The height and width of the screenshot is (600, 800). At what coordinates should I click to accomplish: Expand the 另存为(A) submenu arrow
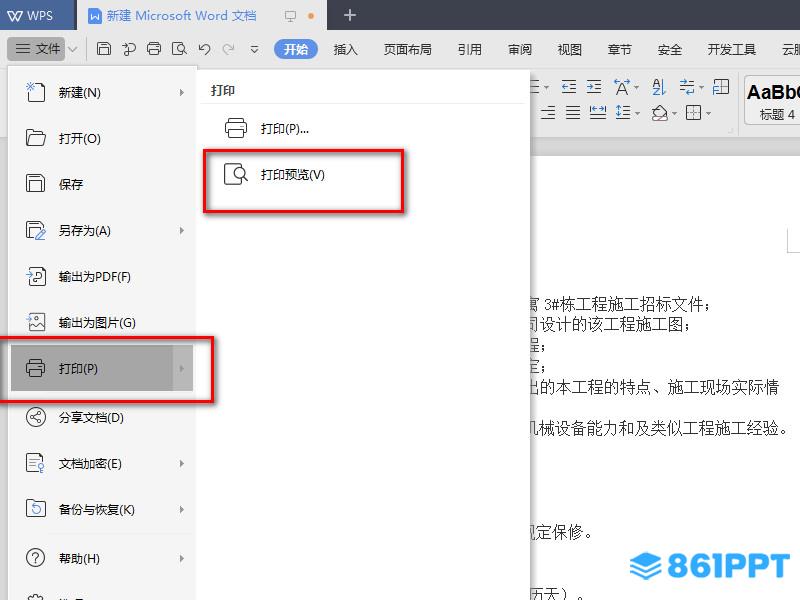click(x=182, y=231)
